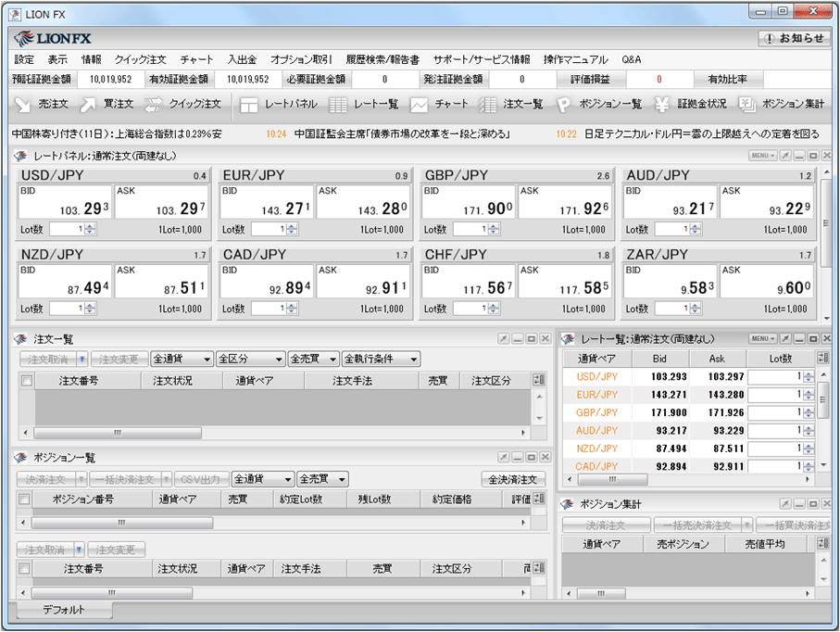
Task: Click the Lot数 stepper for GBP/JPY rate panel
Action: click(494, 230)
